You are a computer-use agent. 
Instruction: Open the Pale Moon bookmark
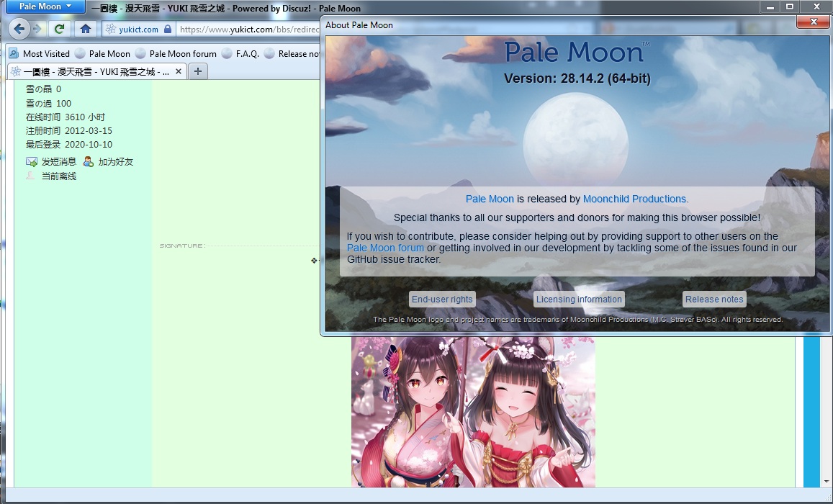[102, 53]
